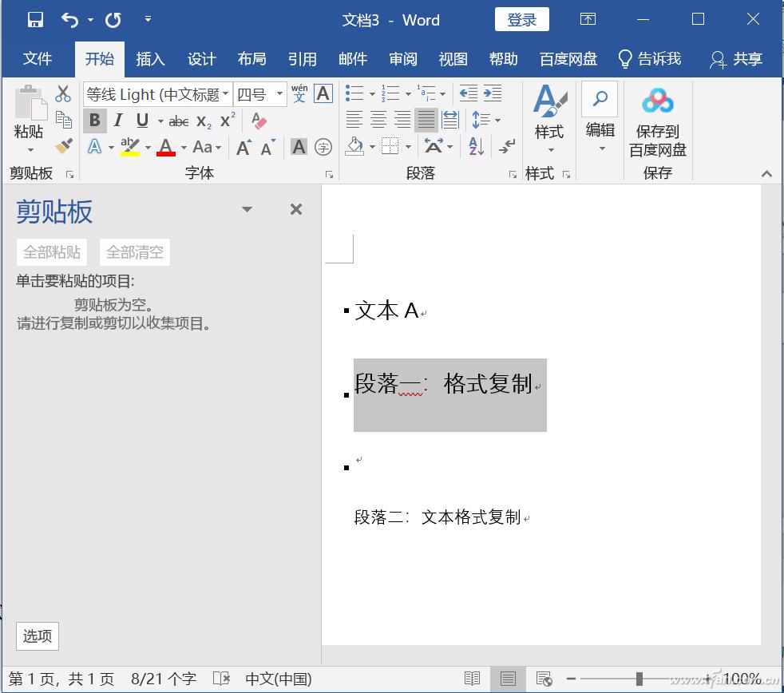Viewport: 784px width, 693px height.
Task: Toggle underline on selected text
Action: click(141, 121)
